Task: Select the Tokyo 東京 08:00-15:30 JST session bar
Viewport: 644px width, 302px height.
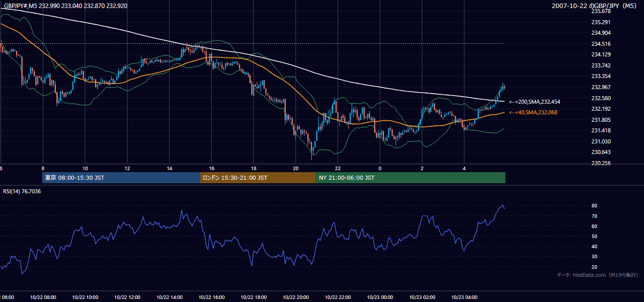Action: coord(121,178)
